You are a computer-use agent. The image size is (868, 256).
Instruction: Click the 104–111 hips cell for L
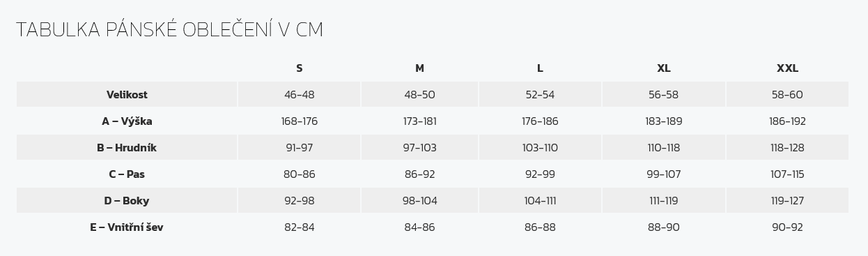(x=540, y=201)
